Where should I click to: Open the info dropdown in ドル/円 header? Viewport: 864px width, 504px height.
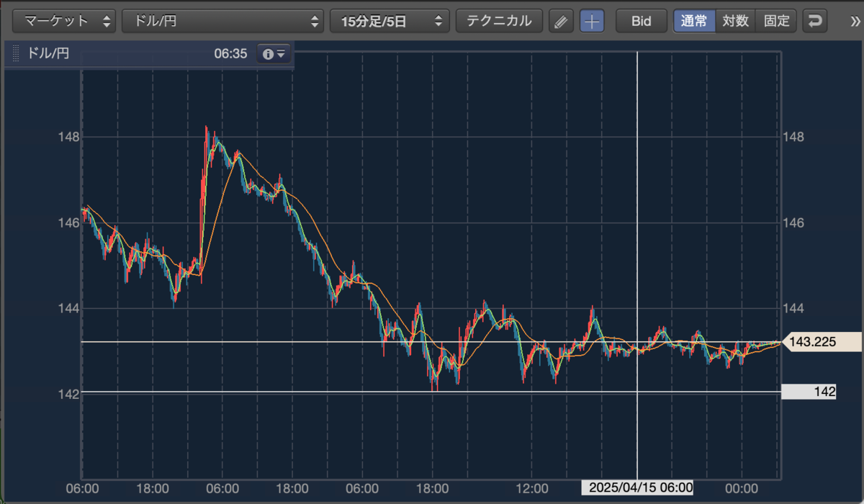[274, 53]
